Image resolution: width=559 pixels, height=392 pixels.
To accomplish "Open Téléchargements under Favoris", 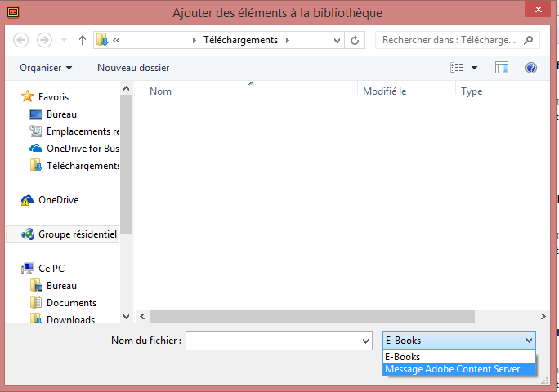I will [83, 166].
